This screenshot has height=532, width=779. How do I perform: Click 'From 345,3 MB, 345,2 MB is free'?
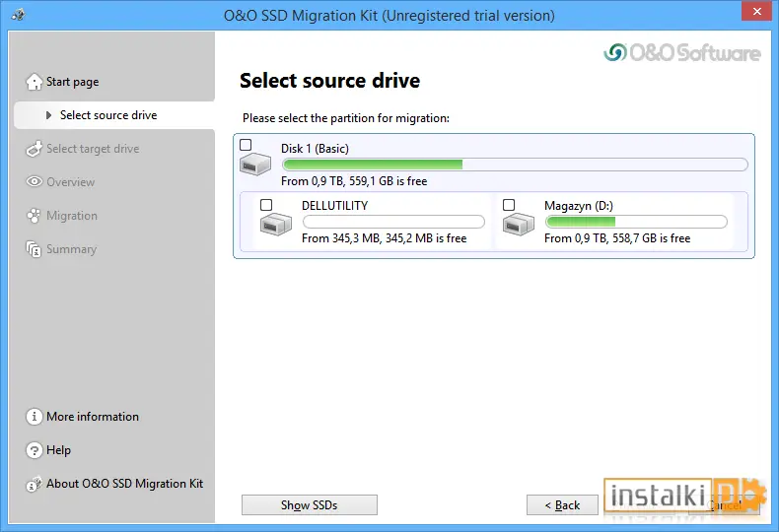pyautogui.click(x=384, y=238)
